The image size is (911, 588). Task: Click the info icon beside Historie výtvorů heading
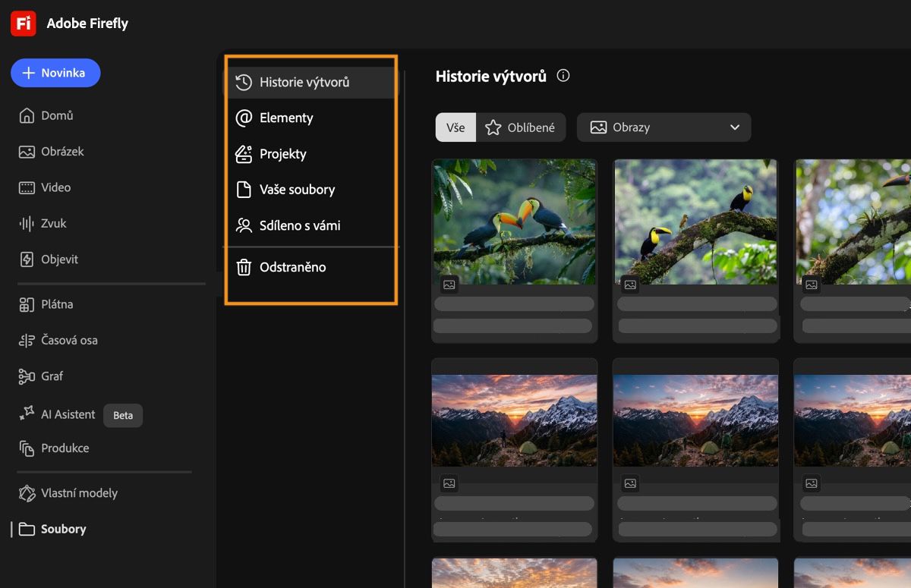point(563,76)
